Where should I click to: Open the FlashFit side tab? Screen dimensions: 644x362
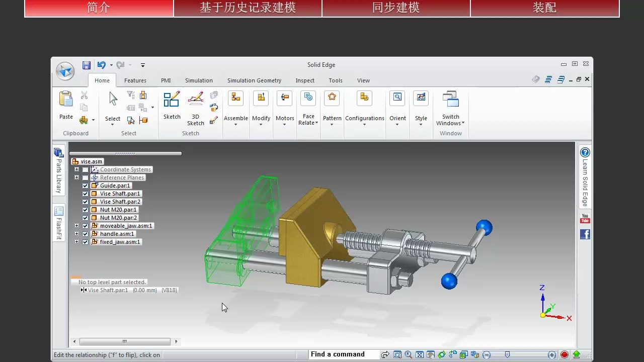(59, 223)
